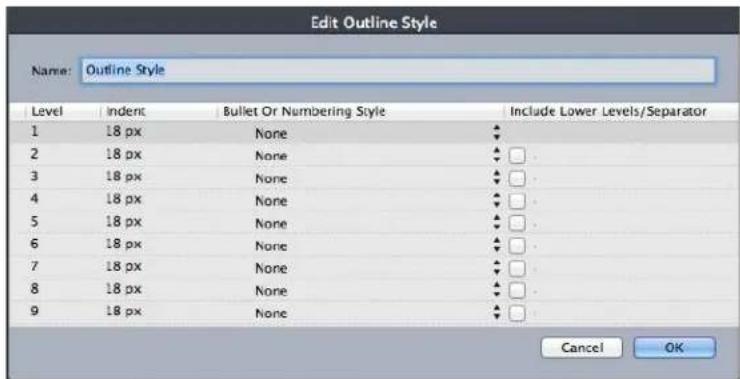This screenshot has width=740, height=379.
Task: Select level number 8 cell
Action: click(34, 288)
